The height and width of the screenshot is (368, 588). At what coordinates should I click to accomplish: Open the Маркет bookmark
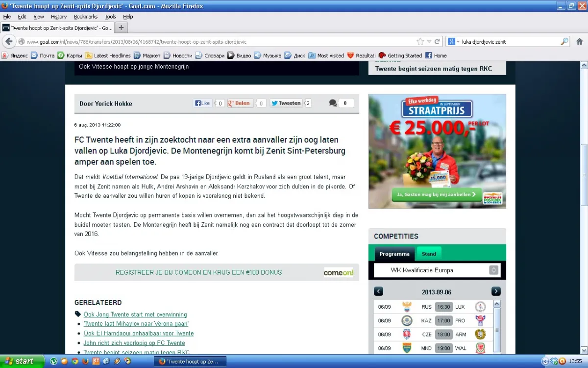pyautogui.click(x=147, y=55)
